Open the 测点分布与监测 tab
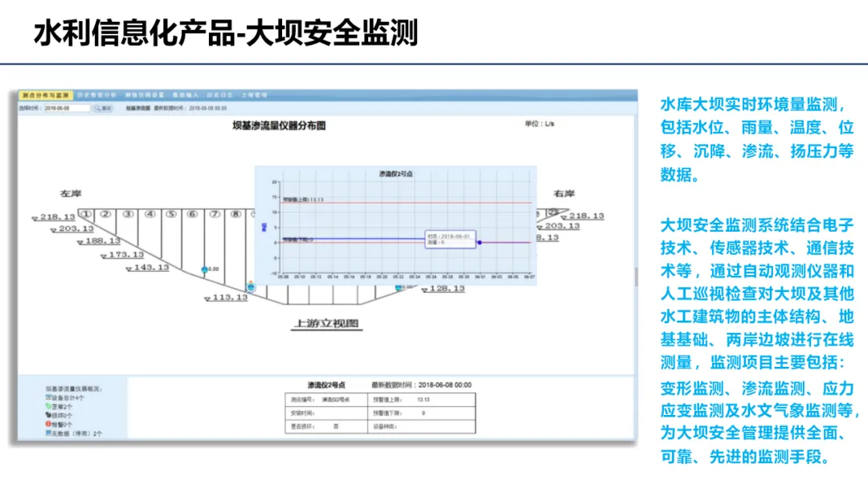 coord(45,95)
